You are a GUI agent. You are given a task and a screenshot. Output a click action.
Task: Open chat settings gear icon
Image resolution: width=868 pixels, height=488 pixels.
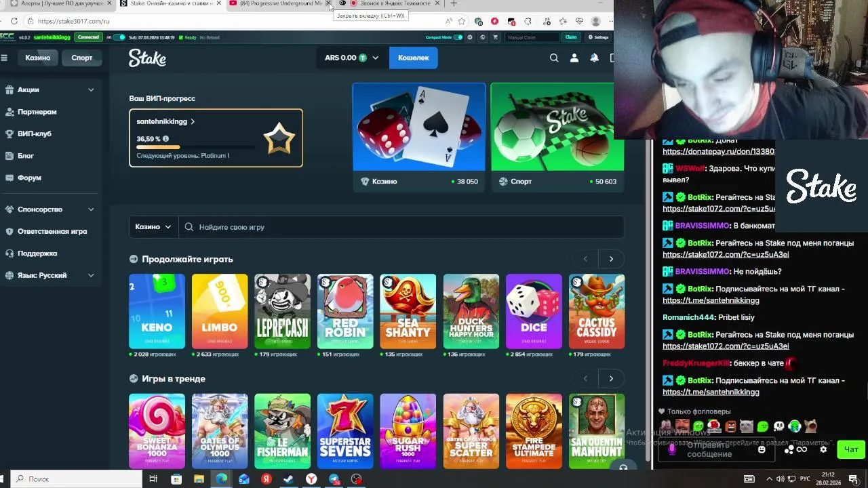(x=823, y=449)
